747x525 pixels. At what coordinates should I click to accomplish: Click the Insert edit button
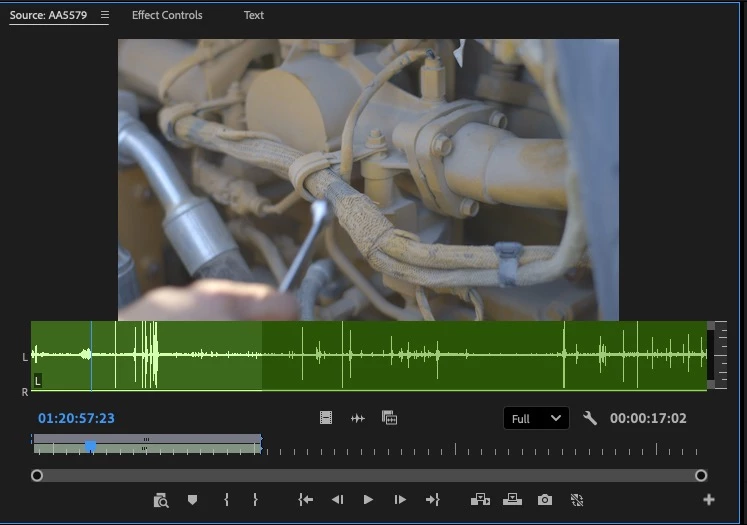(x=480, y=500)
